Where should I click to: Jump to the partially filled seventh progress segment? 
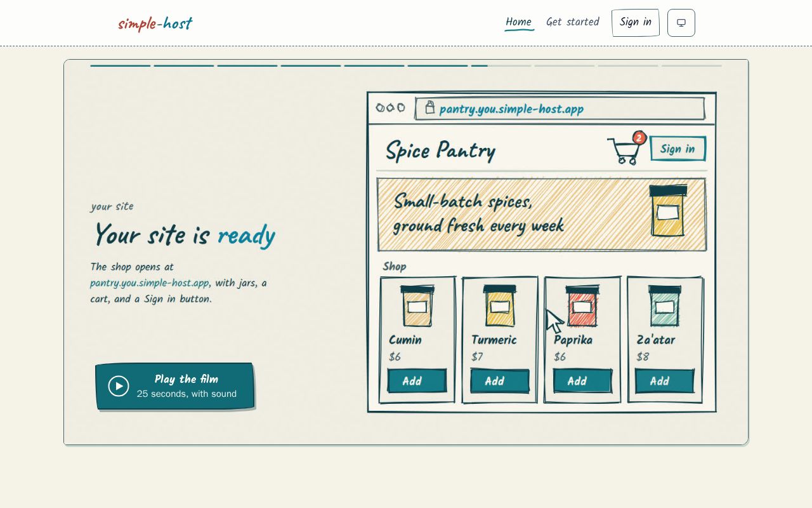click(x=501, y=65)
